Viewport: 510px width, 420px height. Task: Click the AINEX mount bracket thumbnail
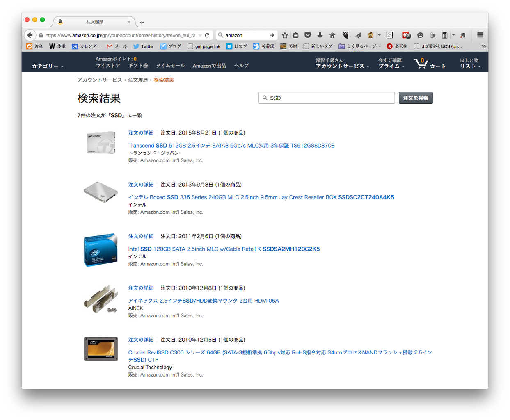click(101, 299)
